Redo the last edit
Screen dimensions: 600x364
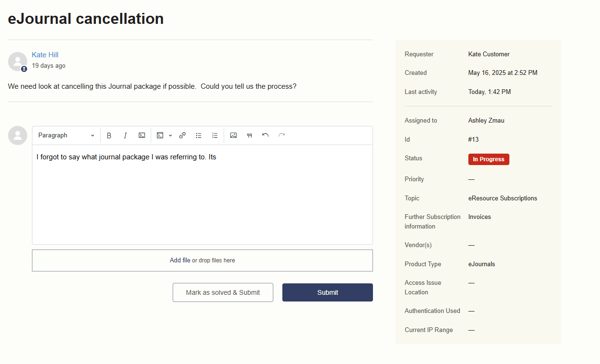(x=282, y=135)
